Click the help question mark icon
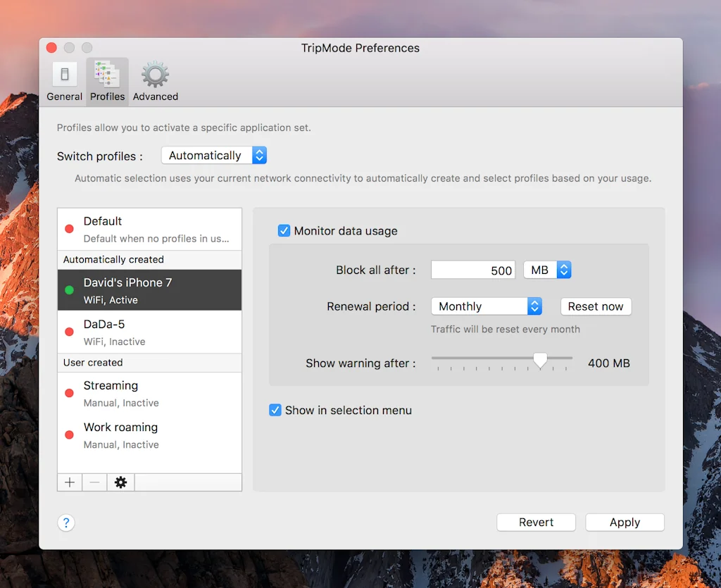Image resolution: width=721 pixels, height=588 pixels. pyautogui.click(x=65, y=523)
